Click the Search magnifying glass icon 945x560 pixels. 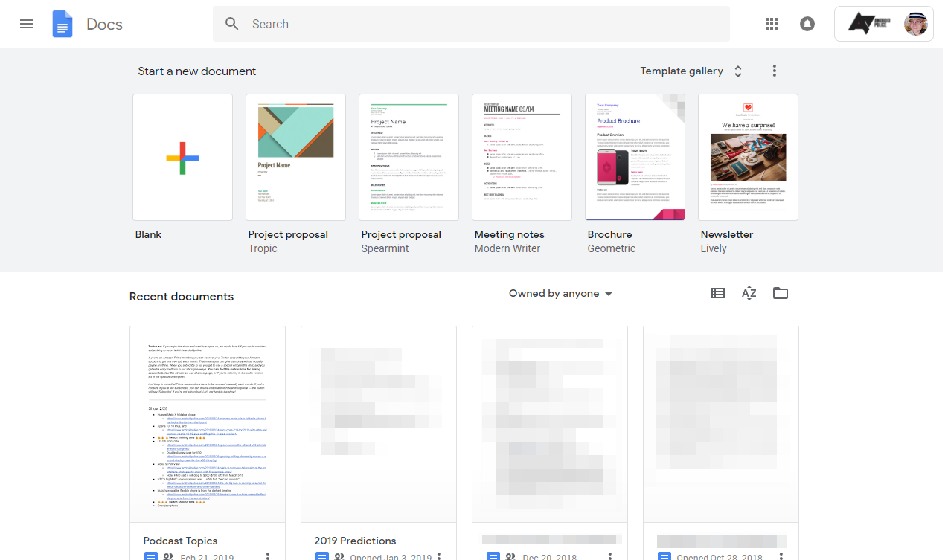231,24
